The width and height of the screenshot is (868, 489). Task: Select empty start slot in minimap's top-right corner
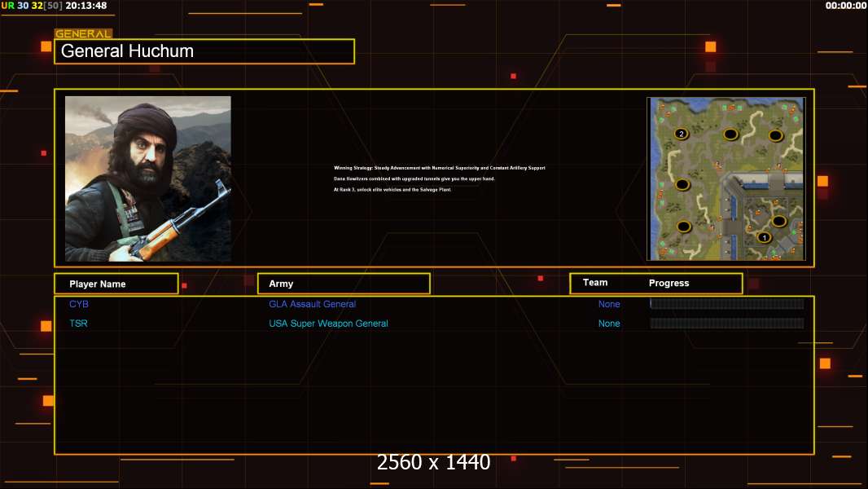click(775, 135)
